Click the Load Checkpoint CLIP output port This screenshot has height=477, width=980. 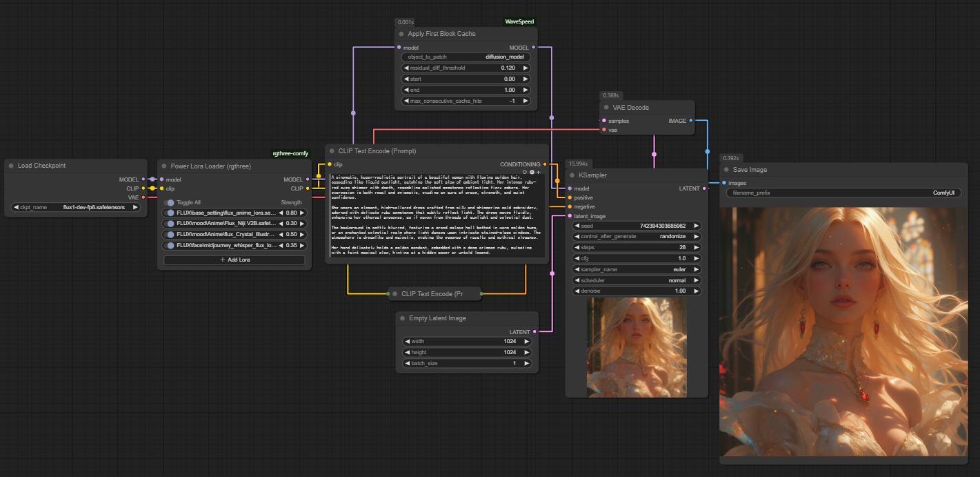143,188
